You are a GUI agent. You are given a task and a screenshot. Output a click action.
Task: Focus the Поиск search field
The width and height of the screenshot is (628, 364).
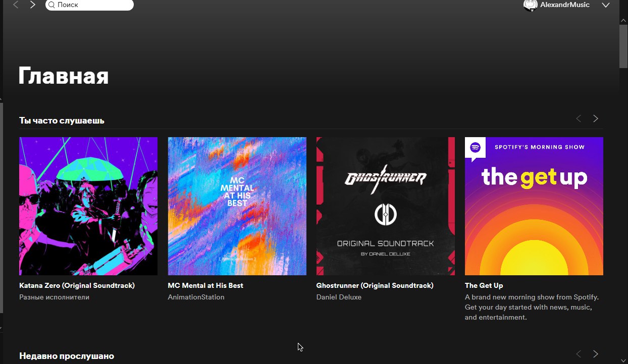click(x=89, y=5)
